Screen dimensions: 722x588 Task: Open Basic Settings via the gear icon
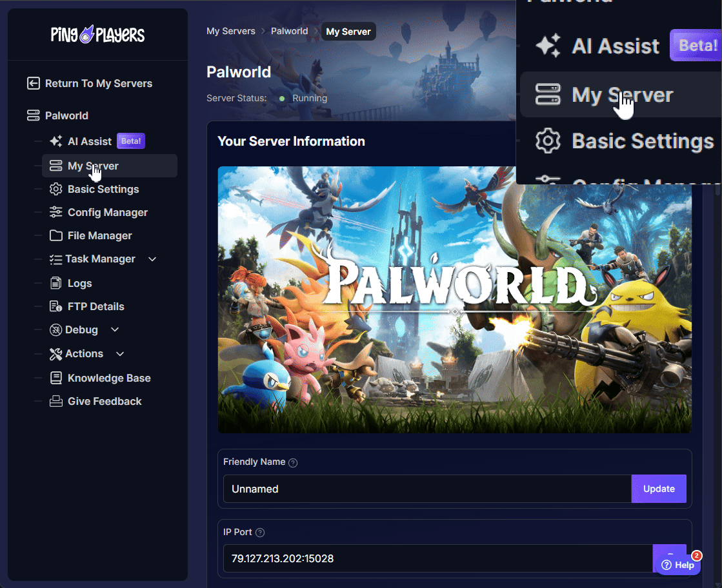[x=55, y=189]
